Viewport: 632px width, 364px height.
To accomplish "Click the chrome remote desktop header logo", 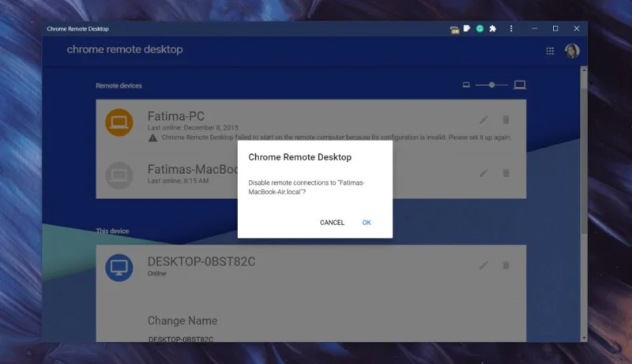I will [125, 50].
